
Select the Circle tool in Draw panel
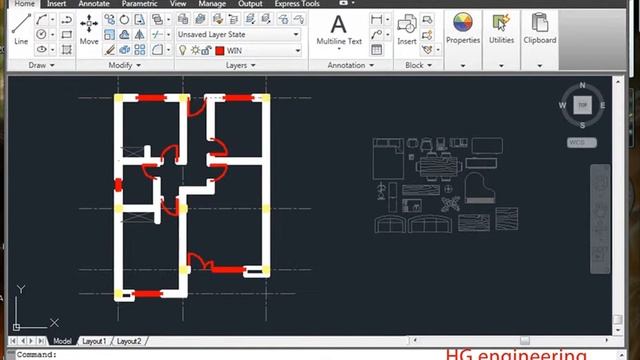41,34
